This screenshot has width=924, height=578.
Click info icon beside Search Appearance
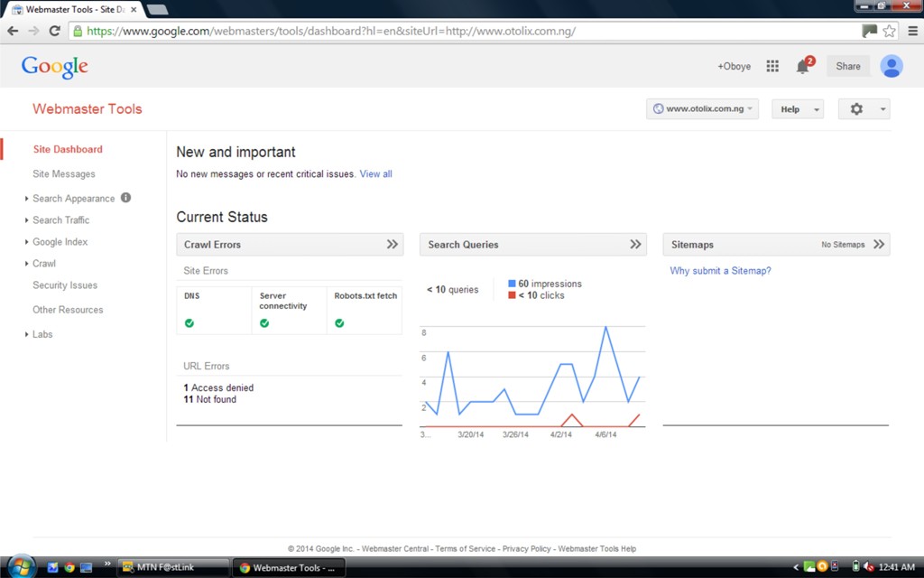[x=125, y=198]
